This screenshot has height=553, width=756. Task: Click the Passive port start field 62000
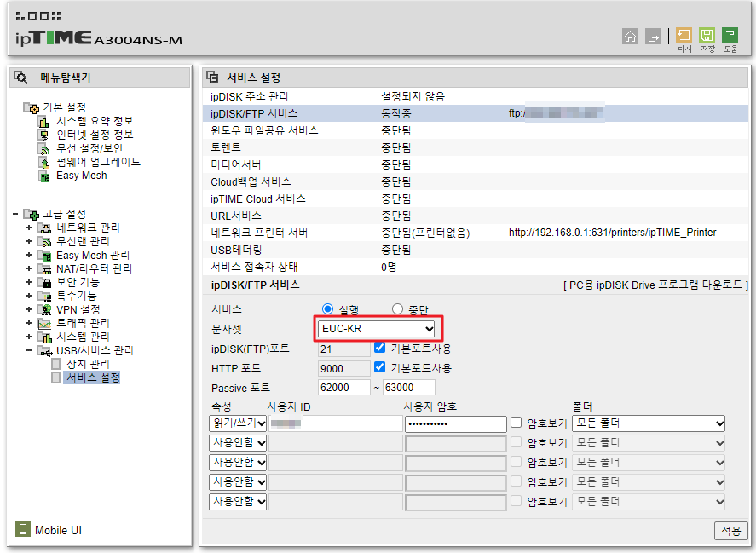(344, 388)
